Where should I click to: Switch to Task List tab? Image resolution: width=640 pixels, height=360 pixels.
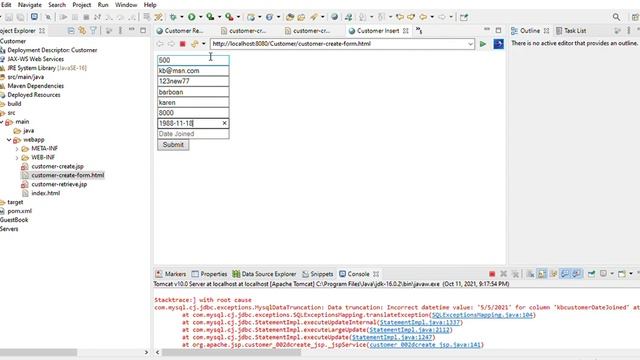click(x=571, y=31)
